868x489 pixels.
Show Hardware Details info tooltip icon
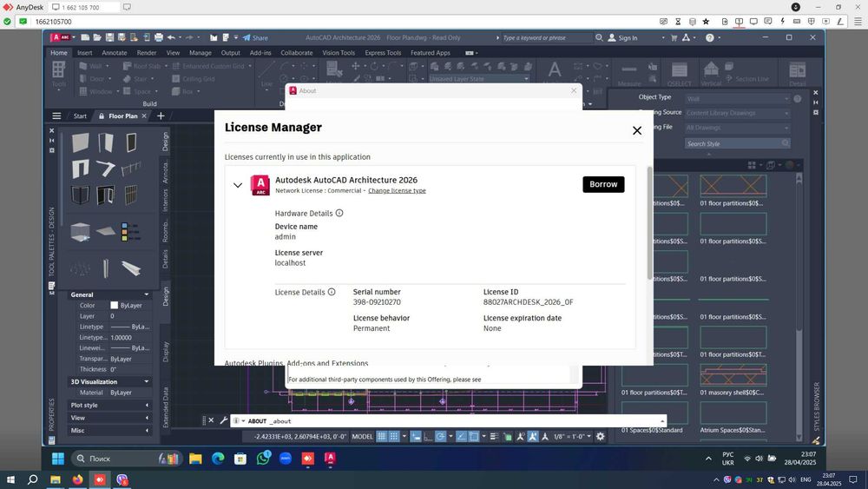tap(339, 213)
